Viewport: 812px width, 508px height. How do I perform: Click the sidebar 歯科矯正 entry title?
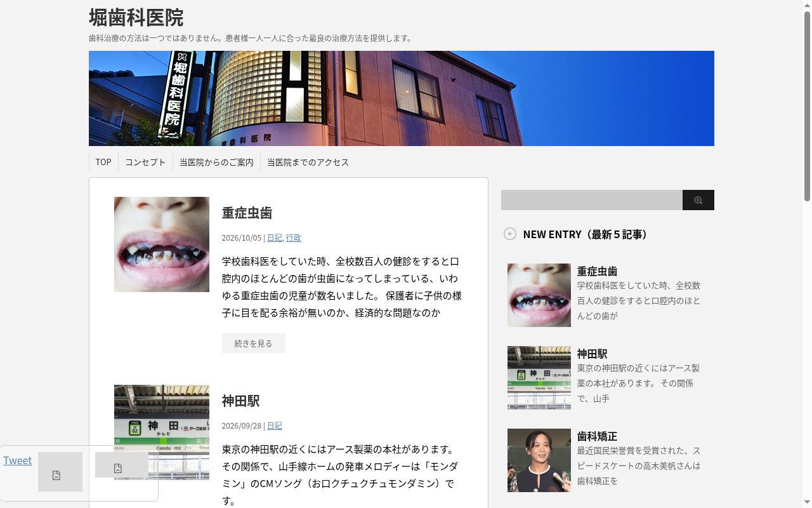tap(597, 436)
